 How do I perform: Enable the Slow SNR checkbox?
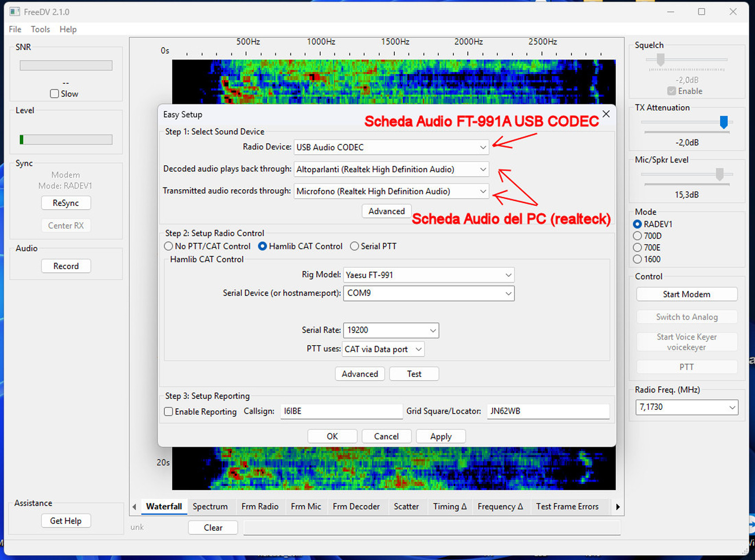coord(55,94)
